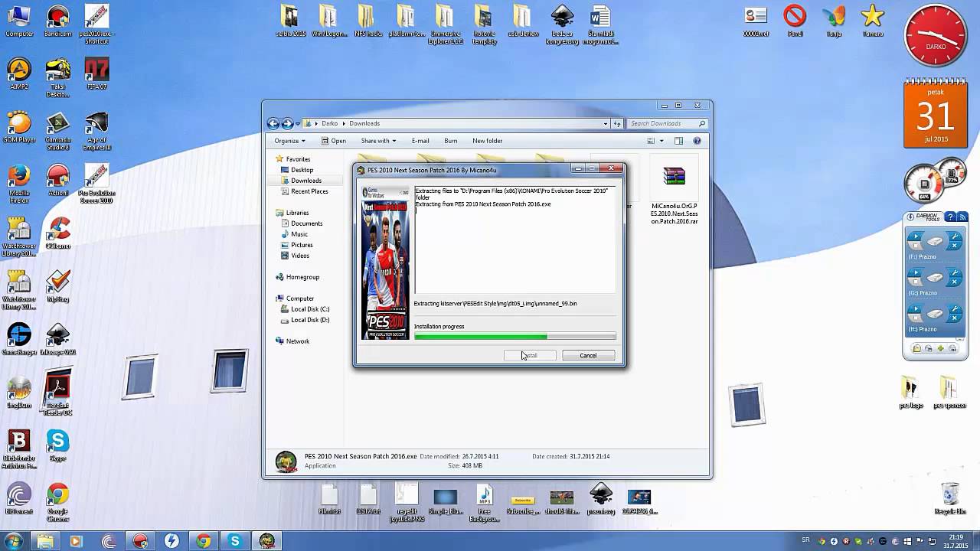Open Skype from the taskbar

tap(234, 541)
